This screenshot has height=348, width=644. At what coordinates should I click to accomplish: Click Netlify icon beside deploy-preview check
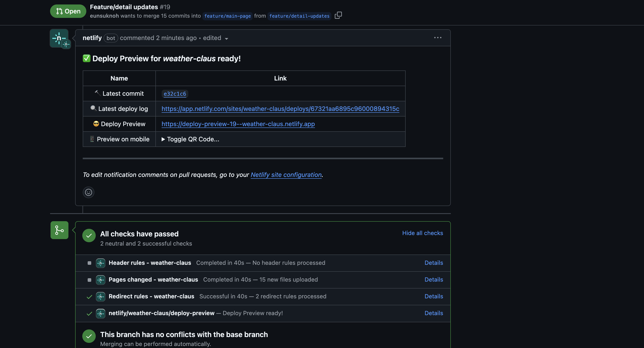pyautogui.click(x=100, y=313)
